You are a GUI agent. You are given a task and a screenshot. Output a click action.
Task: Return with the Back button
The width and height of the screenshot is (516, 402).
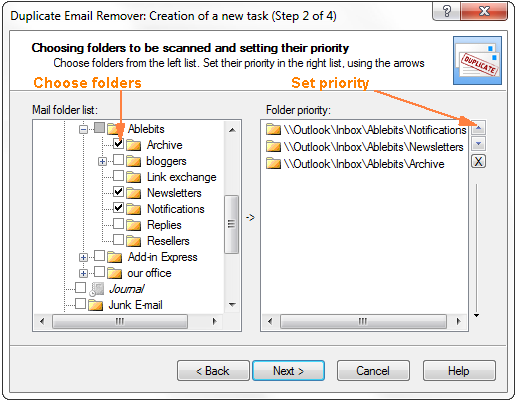(213, 371)
